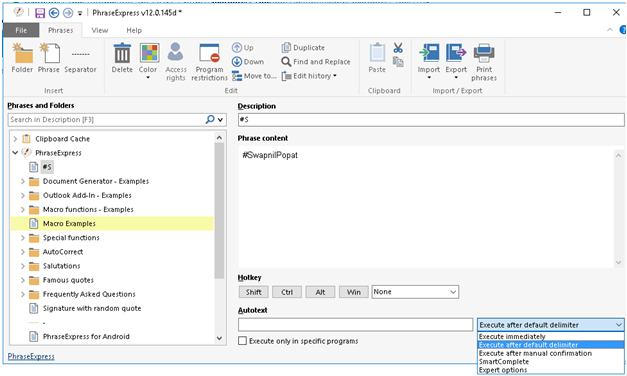Click the Cut scissors icon
Screen dimensions: 627x376
[398, 48]
